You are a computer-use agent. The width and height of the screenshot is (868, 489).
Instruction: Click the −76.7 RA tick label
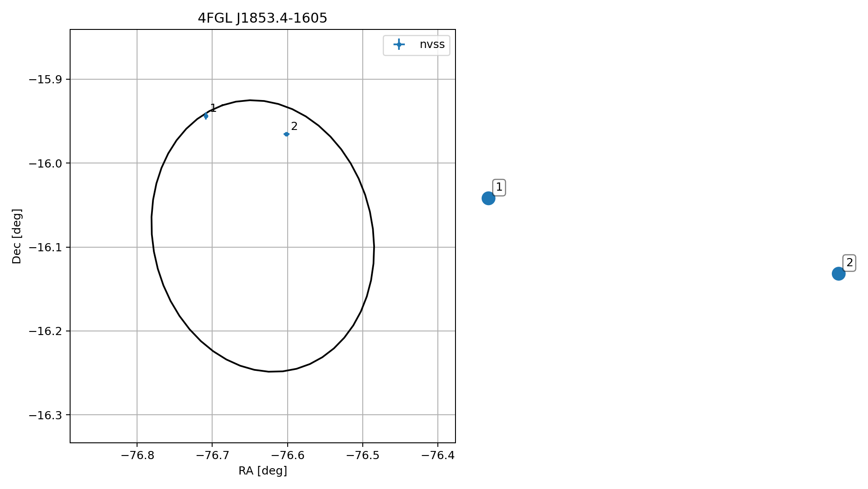212,455
